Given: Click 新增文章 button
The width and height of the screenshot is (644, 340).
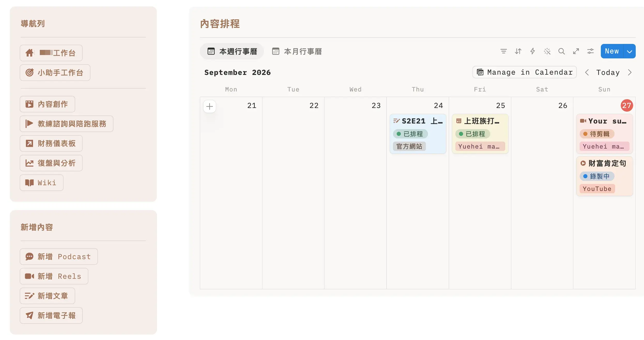Looking at the screenshot, I should [47, 296].
